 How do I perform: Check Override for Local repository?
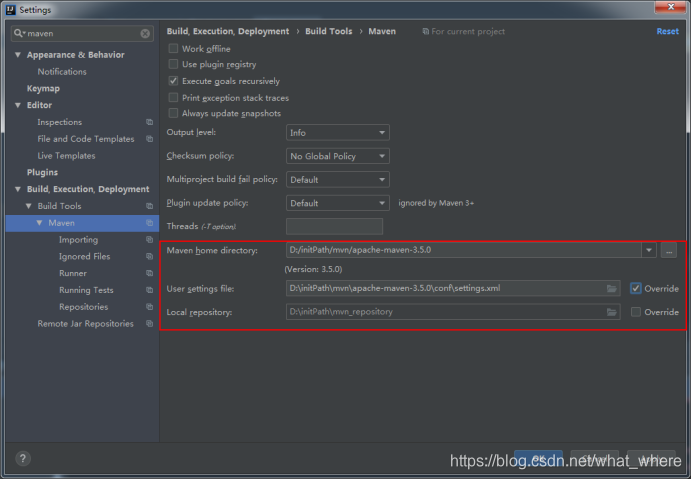[x=636, y=312]
